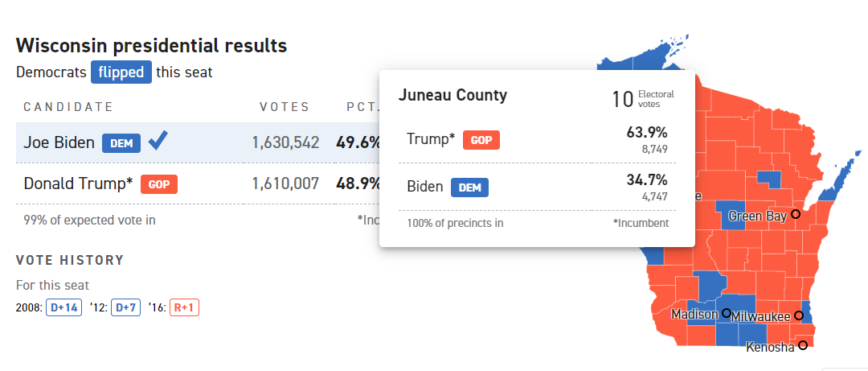Screen dimensions: 868x371
Task: Click the DEM badge beside Joe Biden
Action: pos(121,143)
